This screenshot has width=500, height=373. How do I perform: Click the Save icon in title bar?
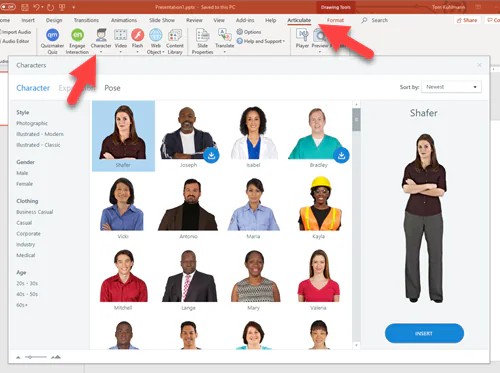[25, 7]
